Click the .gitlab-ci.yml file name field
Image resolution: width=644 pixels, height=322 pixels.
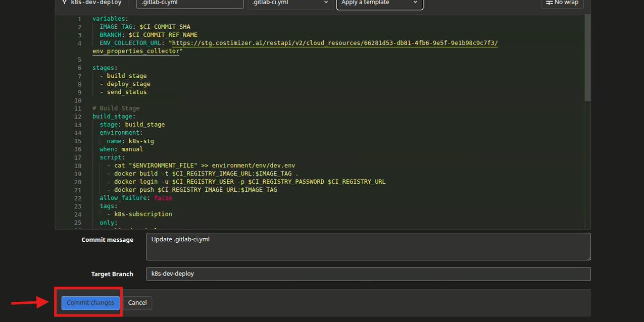click(190, 3)
